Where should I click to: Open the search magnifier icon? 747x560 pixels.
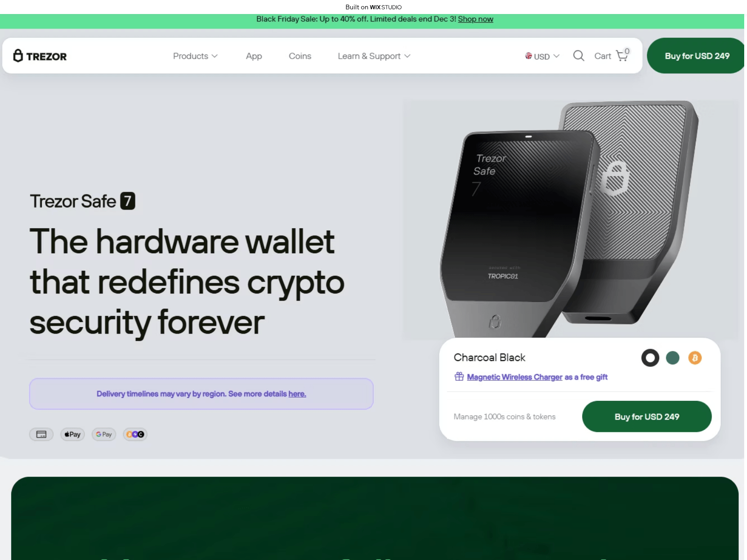point(578,56)
